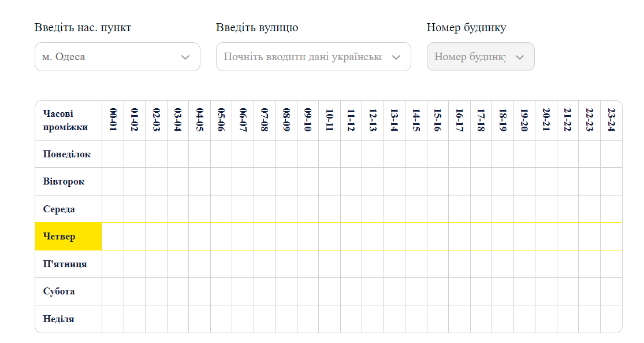Click the 08-09 time column header
644x343 pixels.
(286, 120)
